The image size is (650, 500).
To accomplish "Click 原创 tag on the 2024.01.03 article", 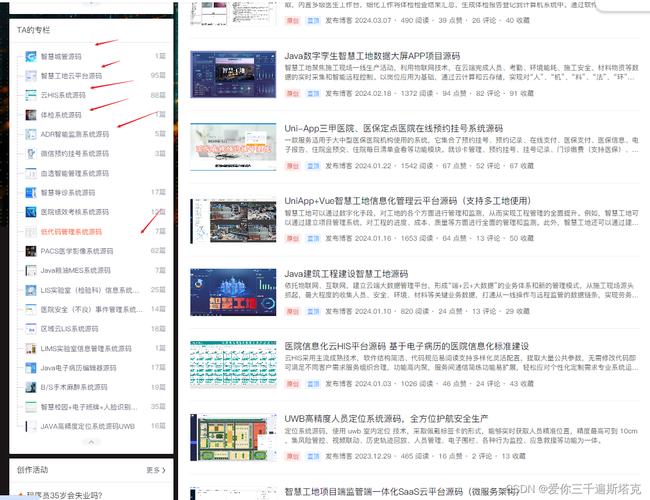I will coord(293,383).
